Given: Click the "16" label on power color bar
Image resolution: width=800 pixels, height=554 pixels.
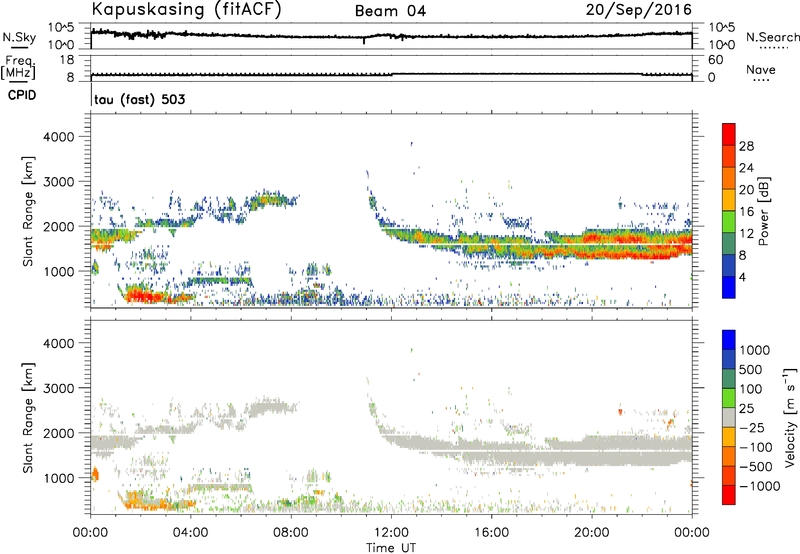Looking at the screenshot, I should point(746,212).
